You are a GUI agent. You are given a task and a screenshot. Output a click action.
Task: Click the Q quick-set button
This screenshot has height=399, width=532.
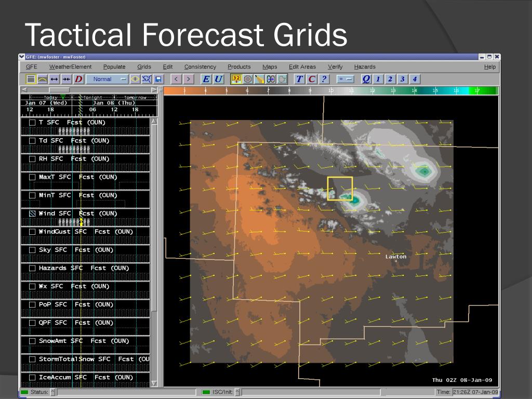(366, 79)
